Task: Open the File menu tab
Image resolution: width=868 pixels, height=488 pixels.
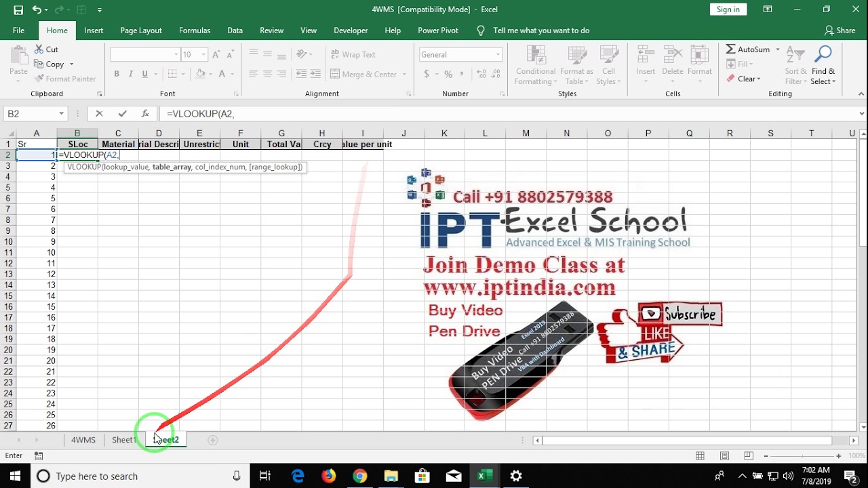Action: [x=18, y=30]
